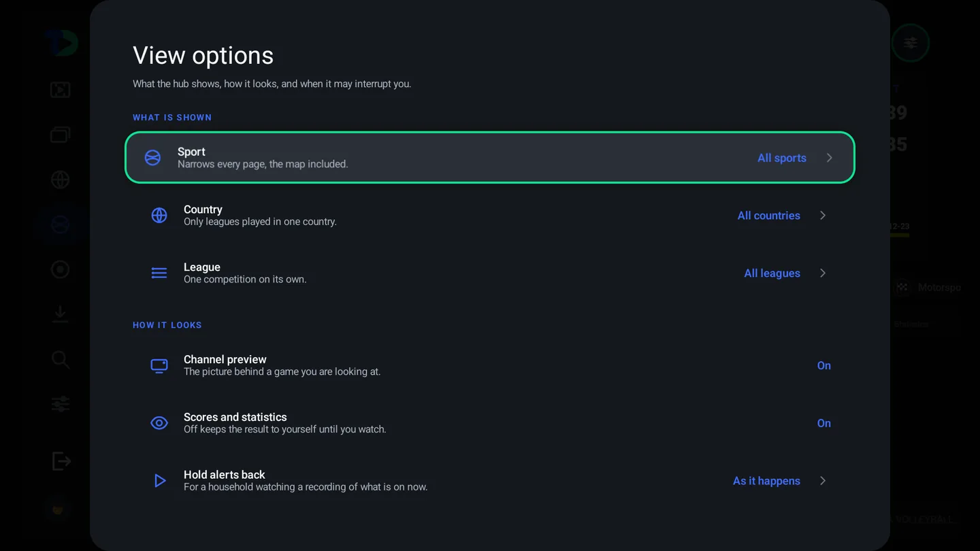
Task: Click the round view options sliders button
Action: (x=911, y=43)
